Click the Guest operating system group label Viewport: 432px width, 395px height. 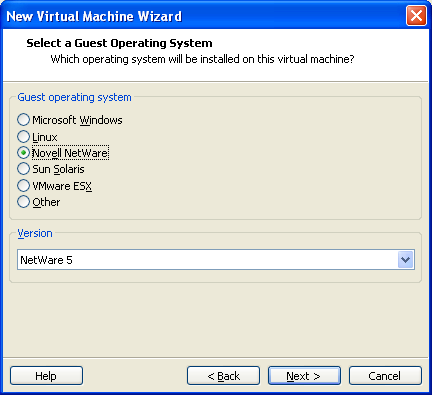pyautogui.click(x=74, y=97)
